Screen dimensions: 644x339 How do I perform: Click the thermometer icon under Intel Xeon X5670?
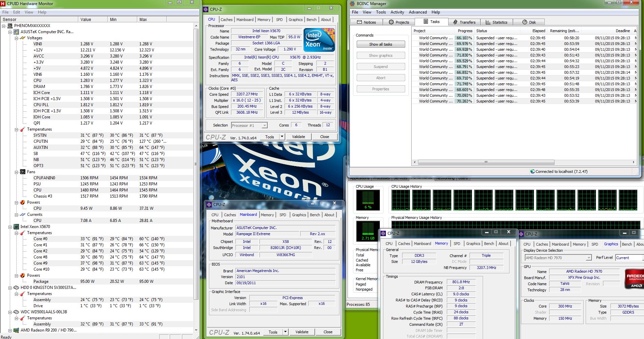click(x=22, y=233)
